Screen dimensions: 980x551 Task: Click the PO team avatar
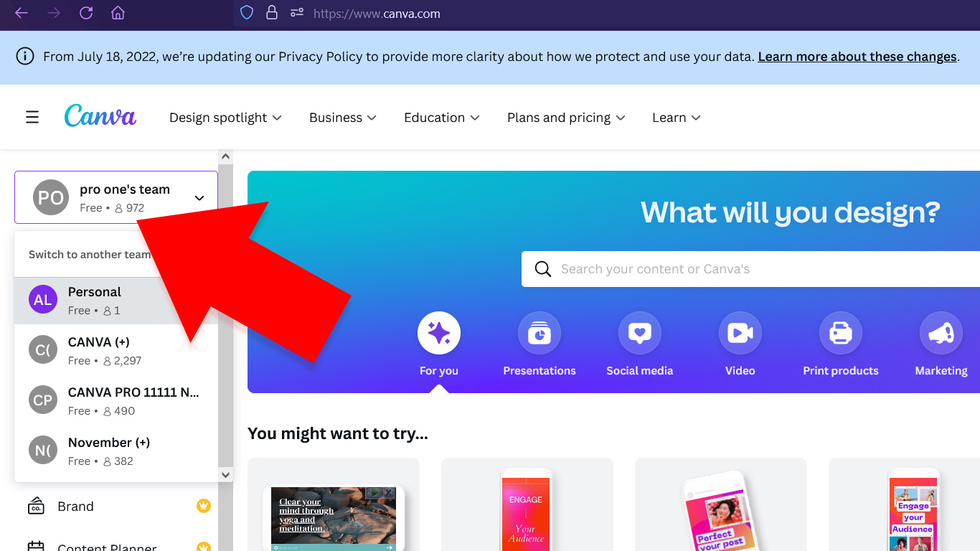click(x=51, y=197)
